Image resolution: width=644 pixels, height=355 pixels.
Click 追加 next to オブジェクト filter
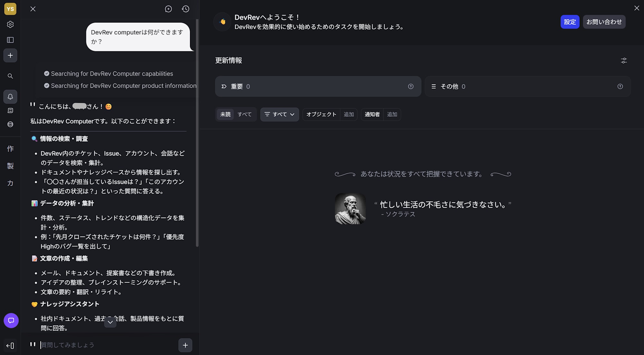(349, 114)
